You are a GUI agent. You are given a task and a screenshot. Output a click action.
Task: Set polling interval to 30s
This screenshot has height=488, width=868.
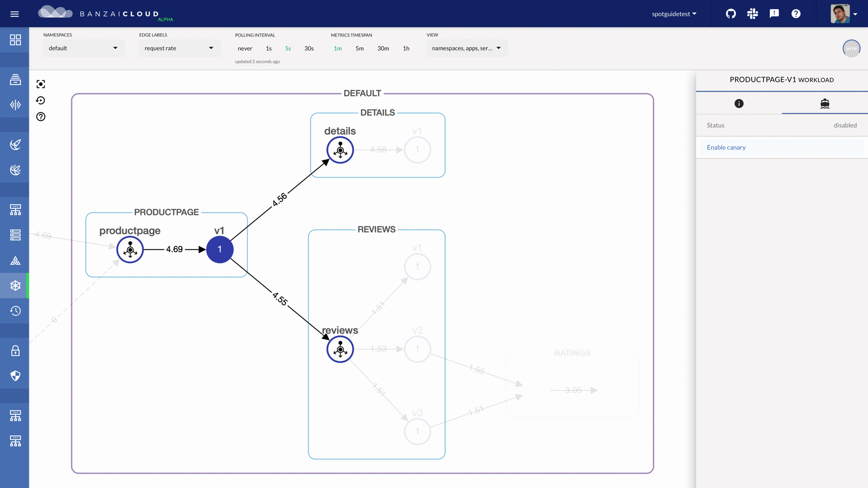coord(309,48)
